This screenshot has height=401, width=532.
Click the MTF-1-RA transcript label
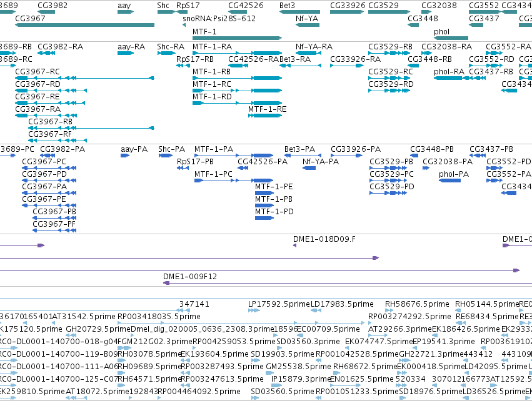point(213,46)
